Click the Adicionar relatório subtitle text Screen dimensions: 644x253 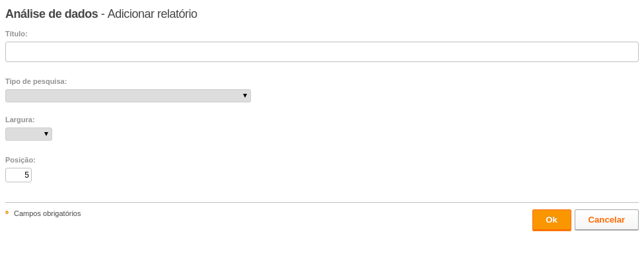(x=153, y=14)
